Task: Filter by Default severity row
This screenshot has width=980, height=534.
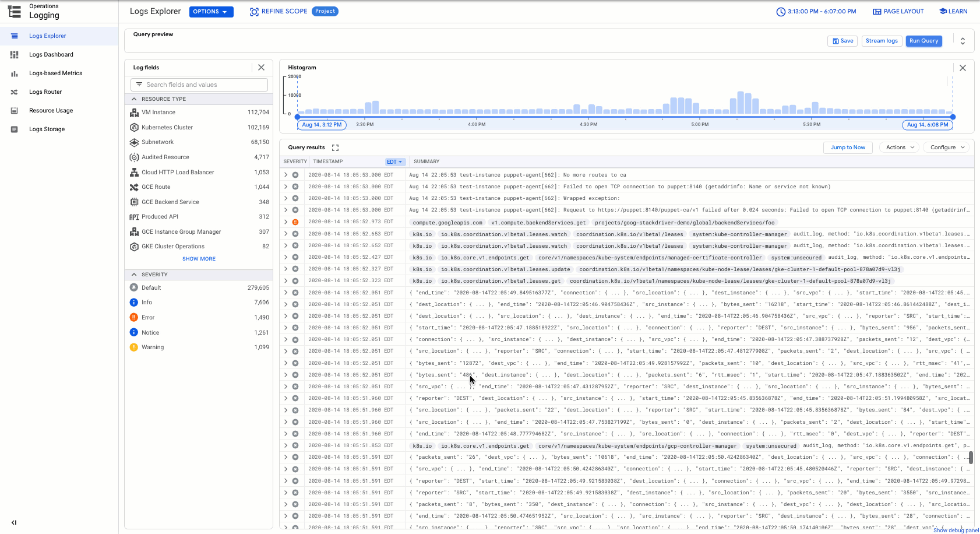Action: (x=199, y=288)
